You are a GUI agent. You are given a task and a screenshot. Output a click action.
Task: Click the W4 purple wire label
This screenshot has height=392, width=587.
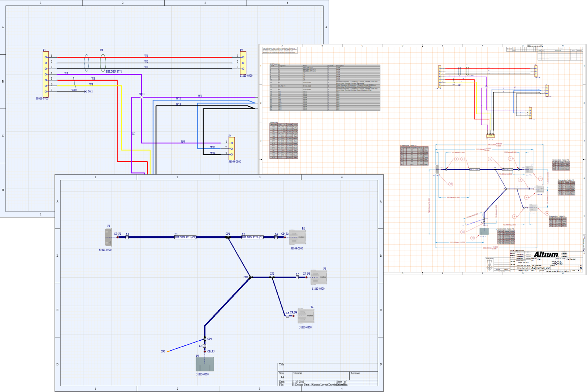point(66,73)
